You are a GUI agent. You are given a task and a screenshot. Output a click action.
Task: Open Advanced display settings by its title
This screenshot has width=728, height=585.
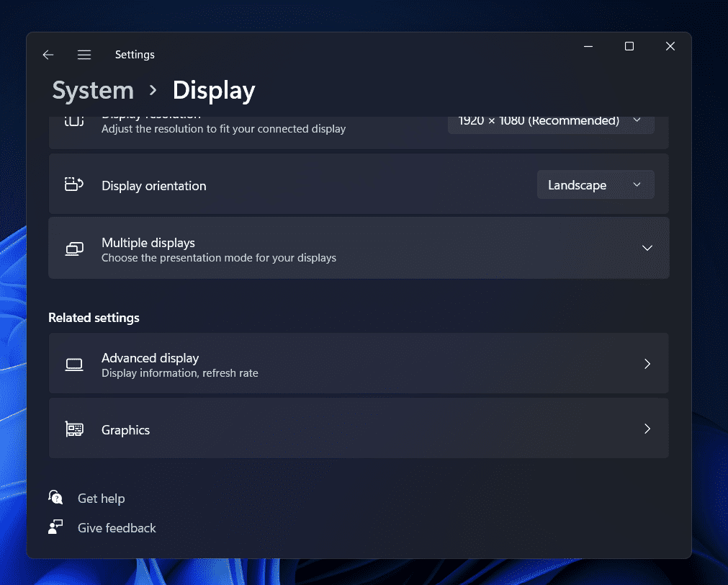pyautogui.click(x=150, y=358)
